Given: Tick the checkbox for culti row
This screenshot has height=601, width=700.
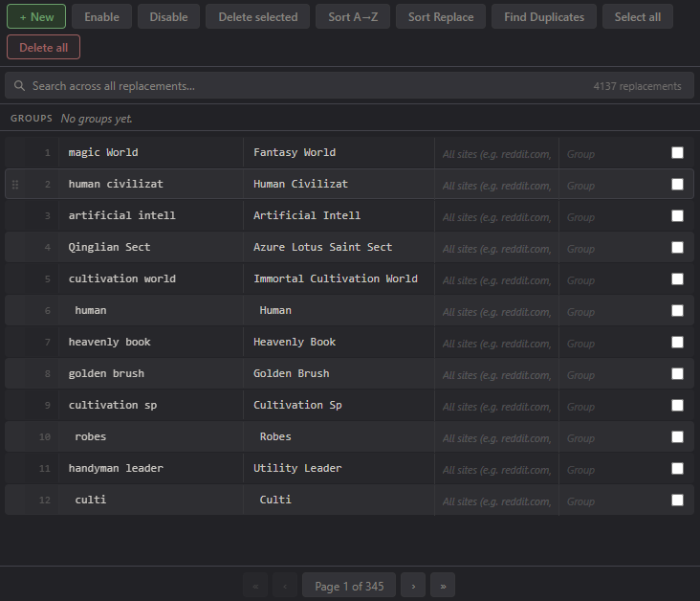Looking at the screenshot, I should (677, 500).
